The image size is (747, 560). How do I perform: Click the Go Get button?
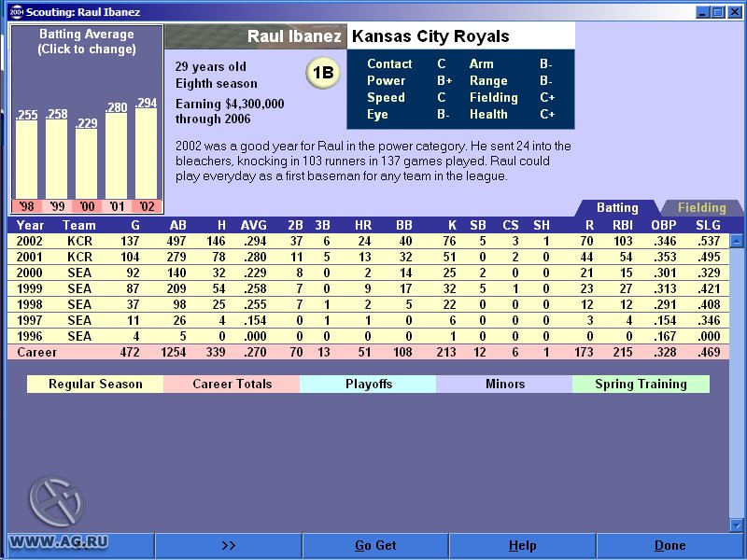click(375, 546)
